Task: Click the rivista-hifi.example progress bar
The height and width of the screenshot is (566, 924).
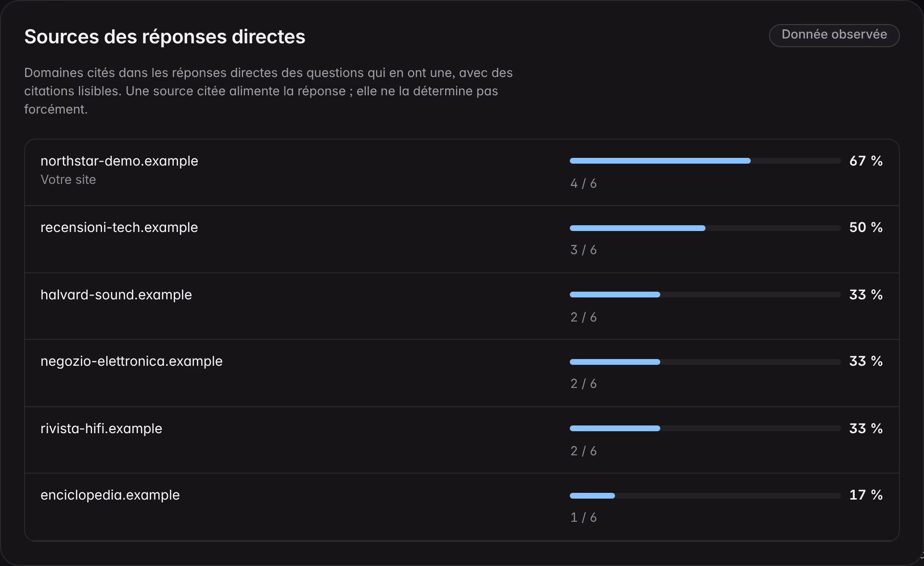Action: click(x=705, y=428)
